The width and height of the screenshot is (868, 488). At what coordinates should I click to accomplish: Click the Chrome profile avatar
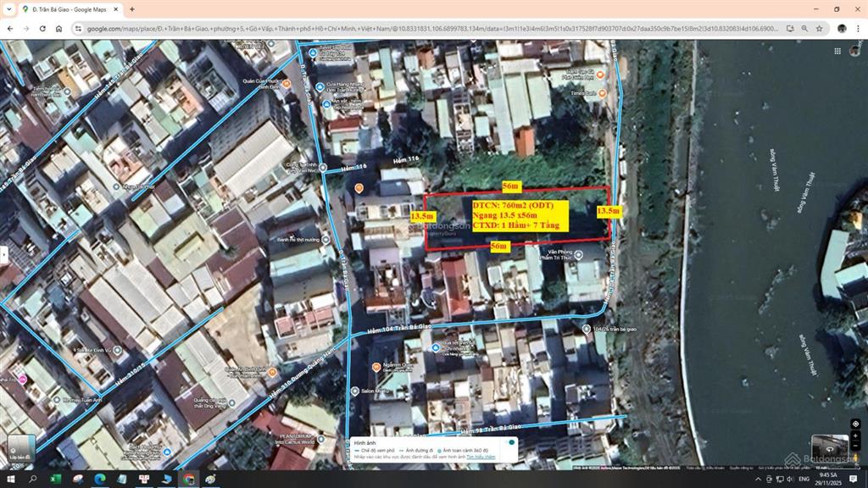click(842, 28)
